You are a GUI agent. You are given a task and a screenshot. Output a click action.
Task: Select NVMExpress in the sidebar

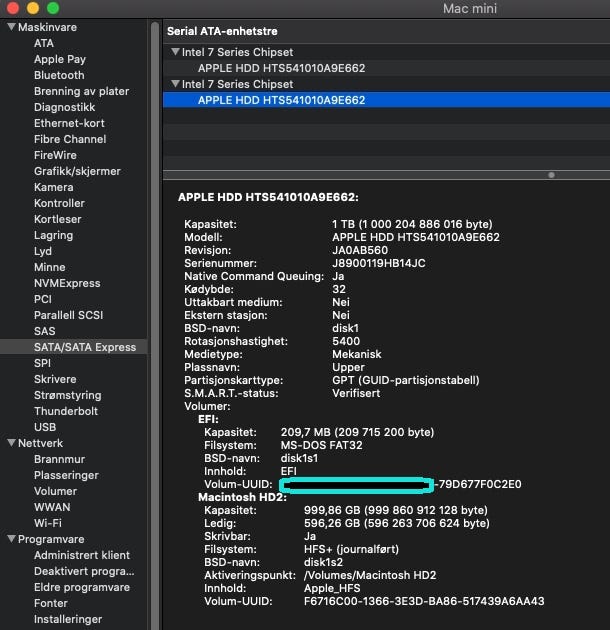pyautogui.click(x=67, y=283)
